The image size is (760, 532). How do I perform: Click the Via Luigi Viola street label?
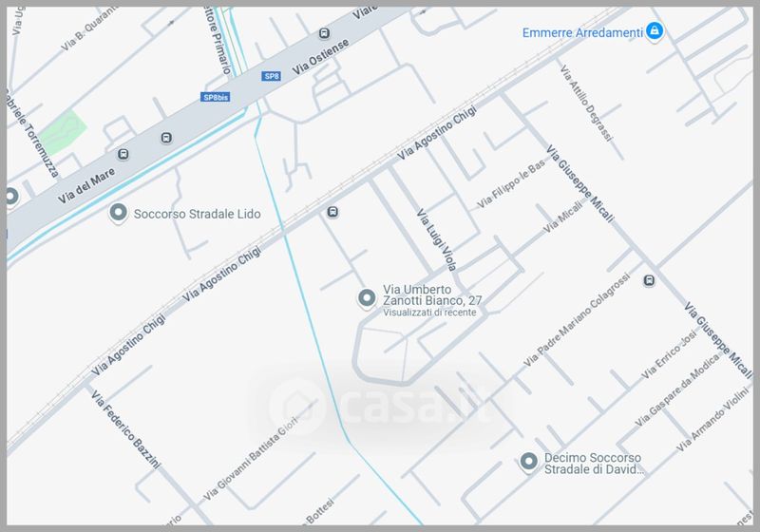[x=437, y=239]
